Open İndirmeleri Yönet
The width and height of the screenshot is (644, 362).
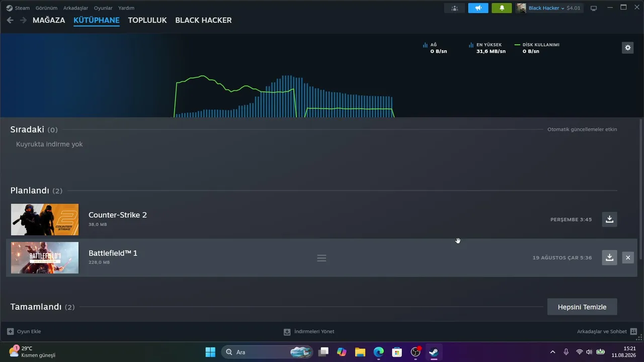[x=314, y=331]
